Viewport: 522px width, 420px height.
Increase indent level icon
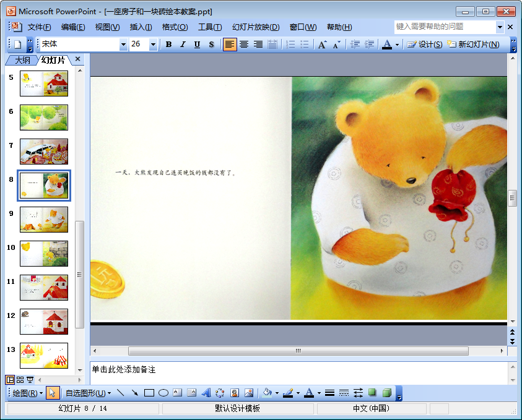369,45
